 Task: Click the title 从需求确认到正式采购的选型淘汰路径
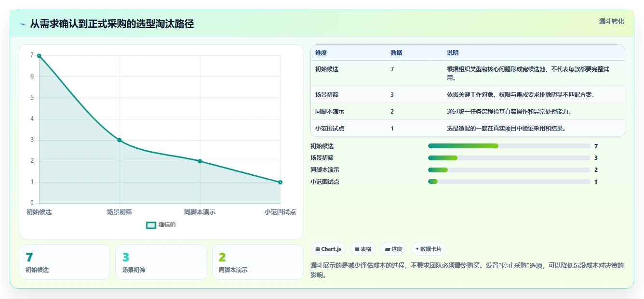tap(112, 24)
